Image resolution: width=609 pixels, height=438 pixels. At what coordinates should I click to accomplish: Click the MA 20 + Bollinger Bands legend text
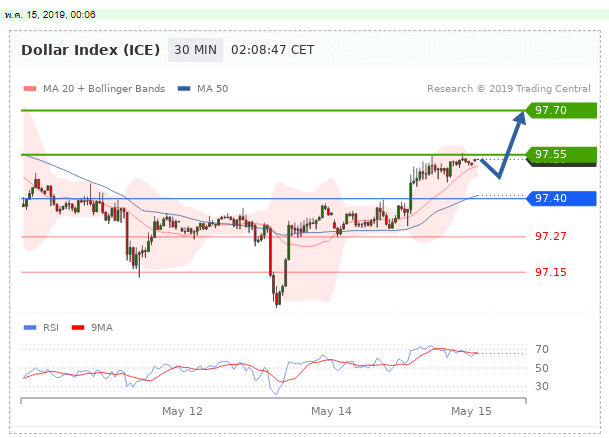[x=104, y=89]
